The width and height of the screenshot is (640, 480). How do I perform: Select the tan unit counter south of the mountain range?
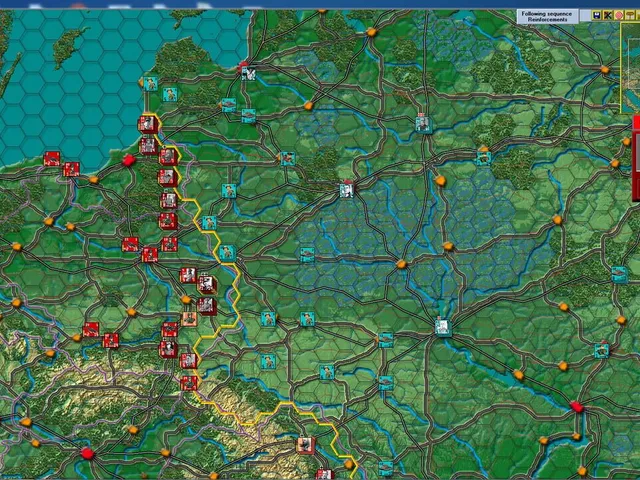pyautogui.click(x=306, y=445)
